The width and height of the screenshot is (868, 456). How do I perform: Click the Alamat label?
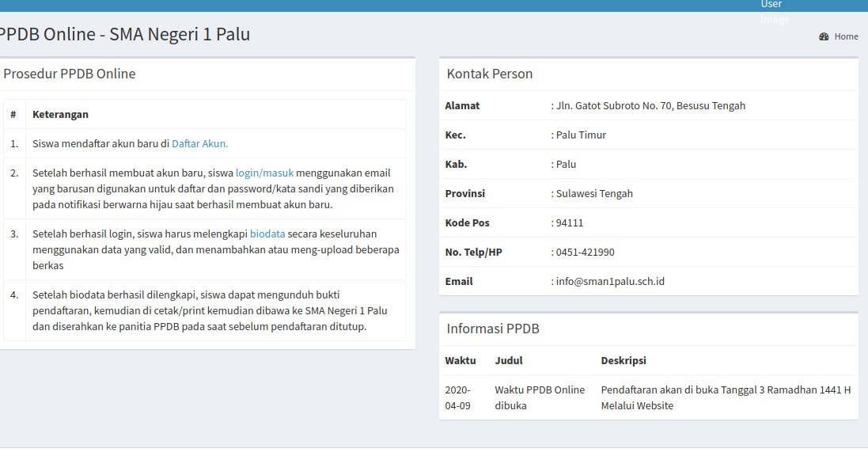[x=462, y=106]
